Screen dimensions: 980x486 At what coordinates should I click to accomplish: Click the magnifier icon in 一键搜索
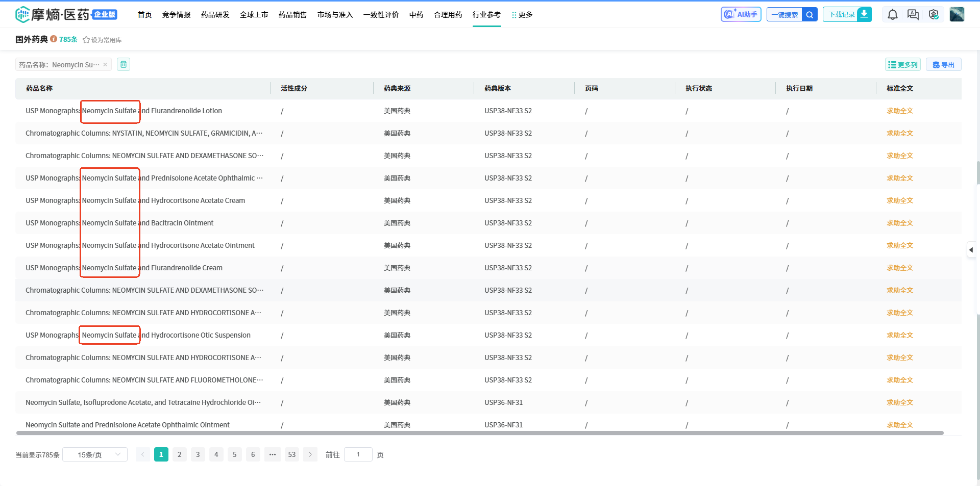point(810,15)
